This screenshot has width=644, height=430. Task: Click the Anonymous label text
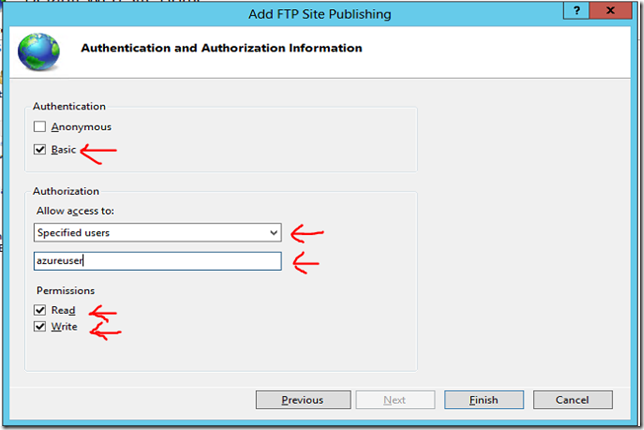click(x=81, y=127)
